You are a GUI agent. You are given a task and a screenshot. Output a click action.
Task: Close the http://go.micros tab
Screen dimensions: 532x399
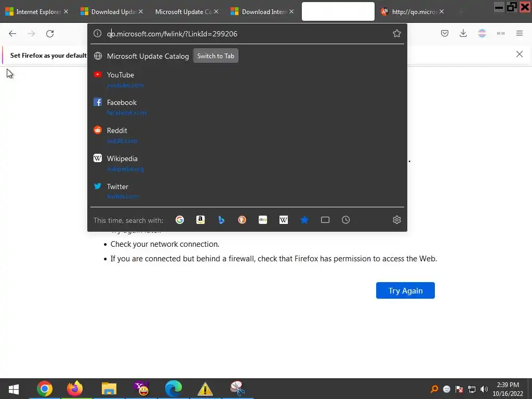click(442, 11)
